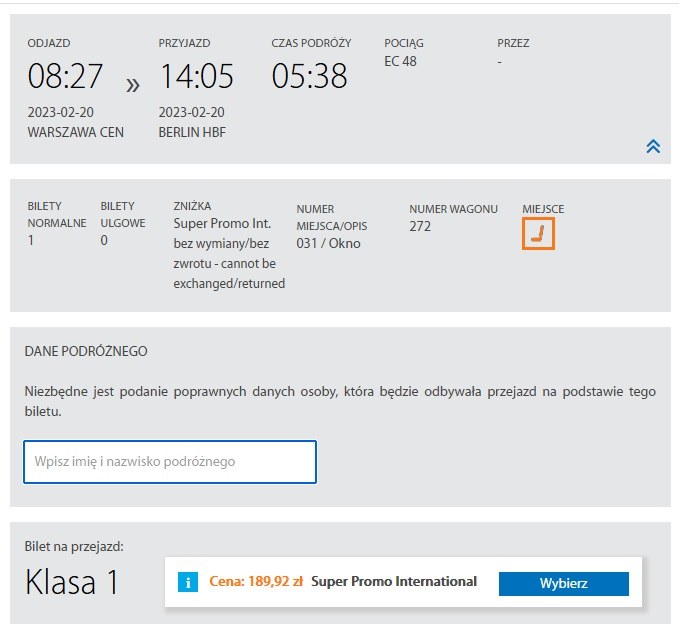Click the Super Promo International offer label
The width and height of the screenshot is (689, 634).
[394, 582]
